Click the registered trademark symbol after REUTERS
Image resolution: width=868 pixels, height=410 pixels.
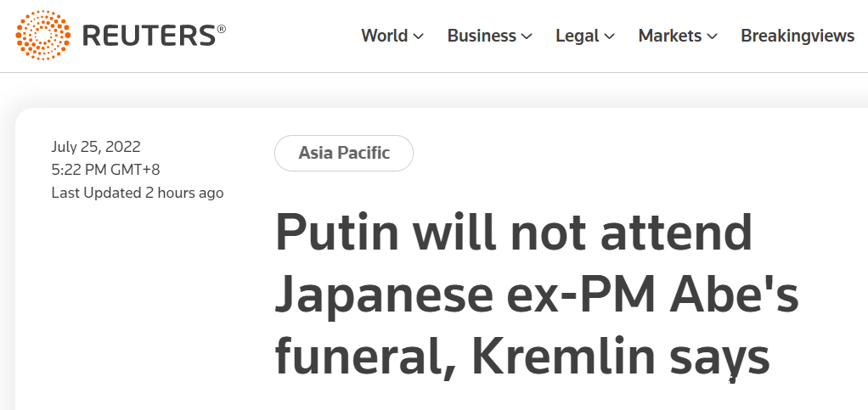(x=222, y=28)
